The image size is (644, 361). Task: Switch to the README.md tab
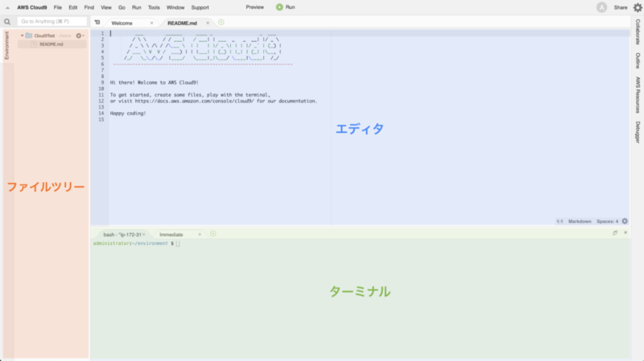pos(182,23)
